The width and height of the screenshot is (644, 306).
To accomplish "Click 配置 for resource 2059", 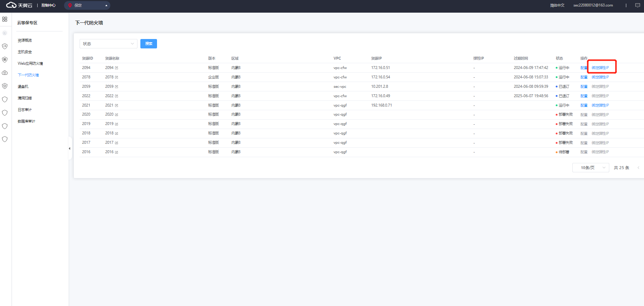I will click(x=584, y=87).
